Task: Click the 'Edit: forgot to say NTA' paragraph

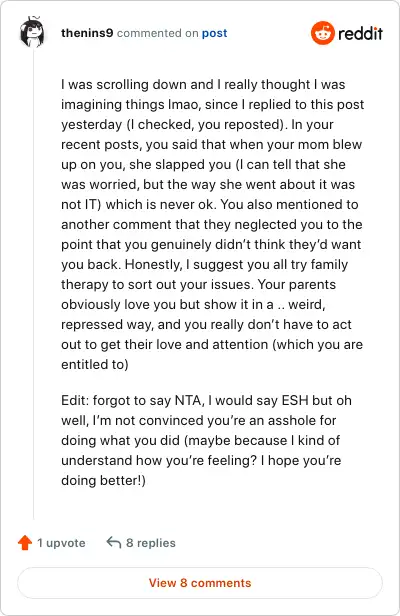Action: [206, 440]
